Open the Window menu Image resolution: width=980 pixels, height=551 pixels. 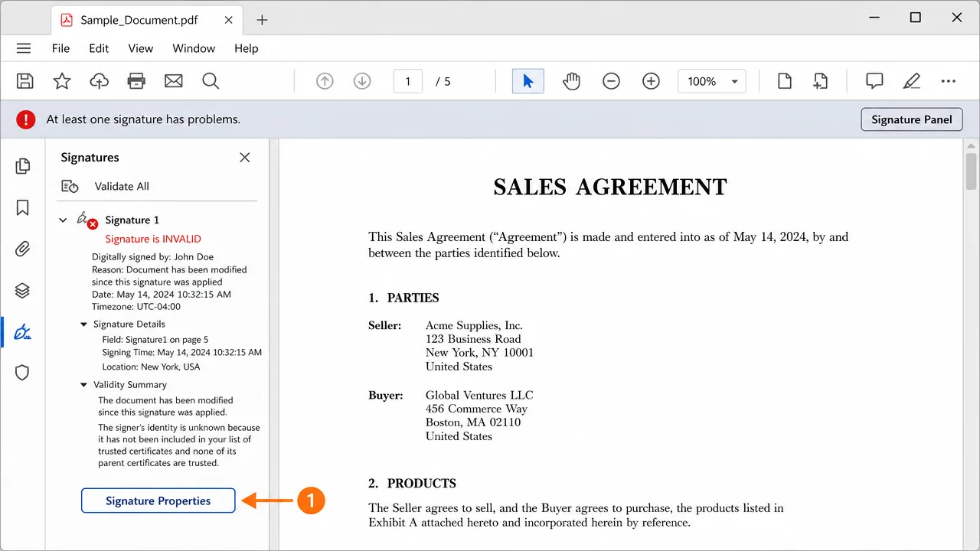coord(194,48)
